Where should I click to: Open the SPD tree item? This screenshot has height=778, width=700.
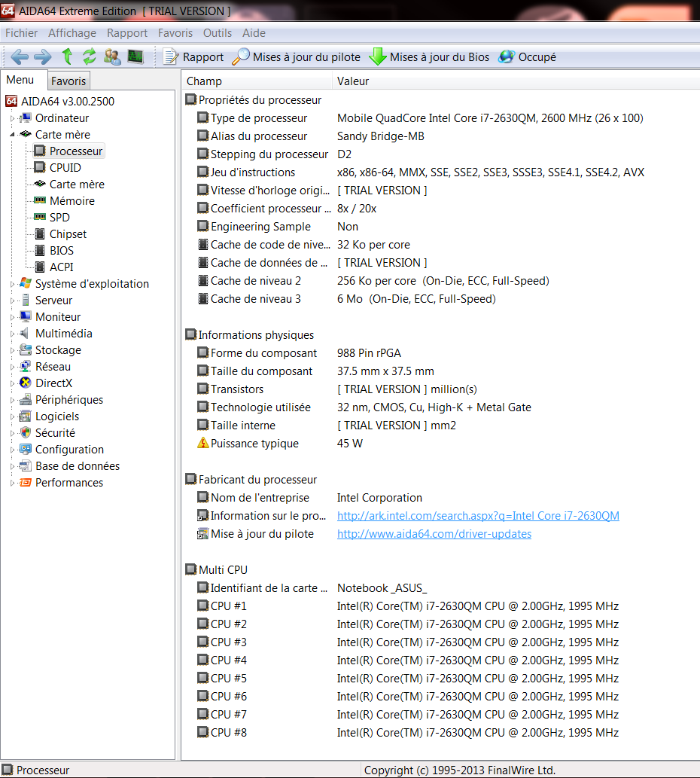[59, 218]
